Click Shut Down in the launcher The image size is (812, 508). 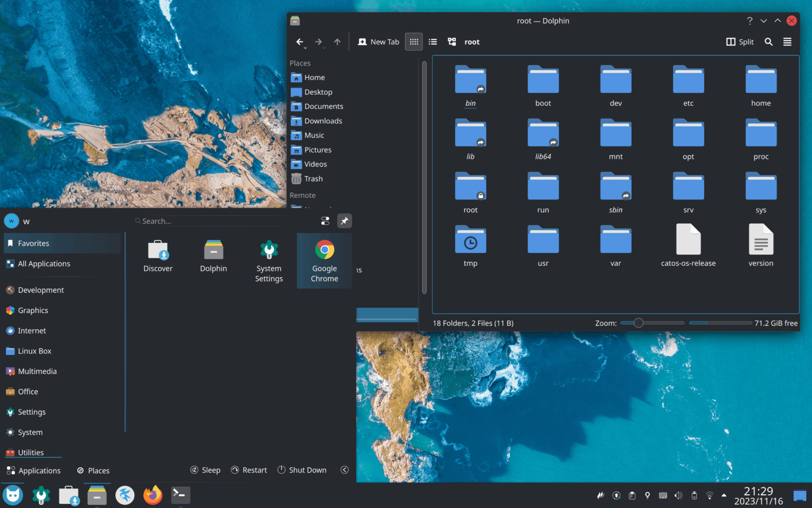pyautogui.click(x=302, y=470)
